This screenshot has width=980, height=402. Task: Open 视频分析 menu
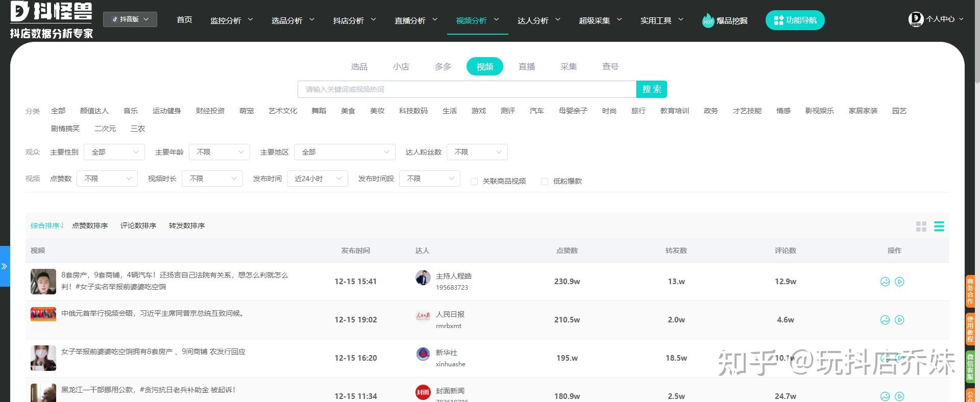477,20
